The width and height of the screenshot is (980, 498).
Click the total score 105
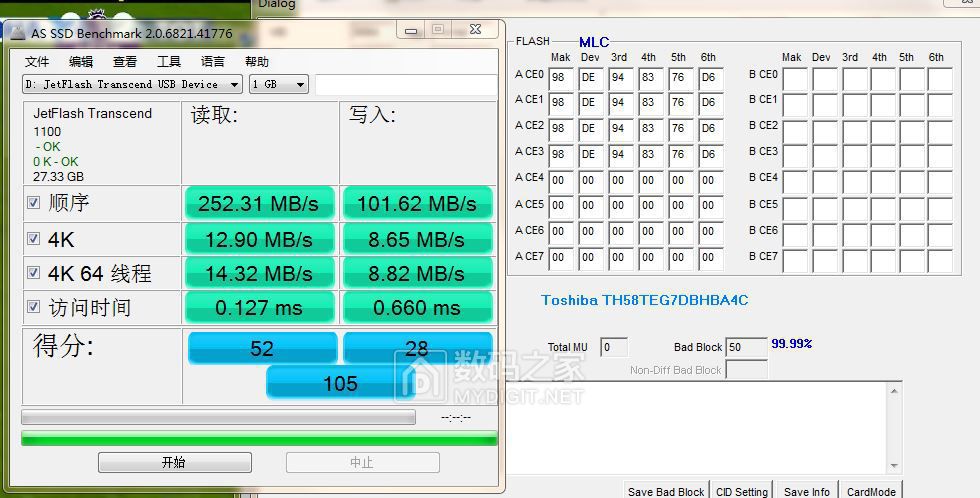pyautogui.click(x=341, y=382)
